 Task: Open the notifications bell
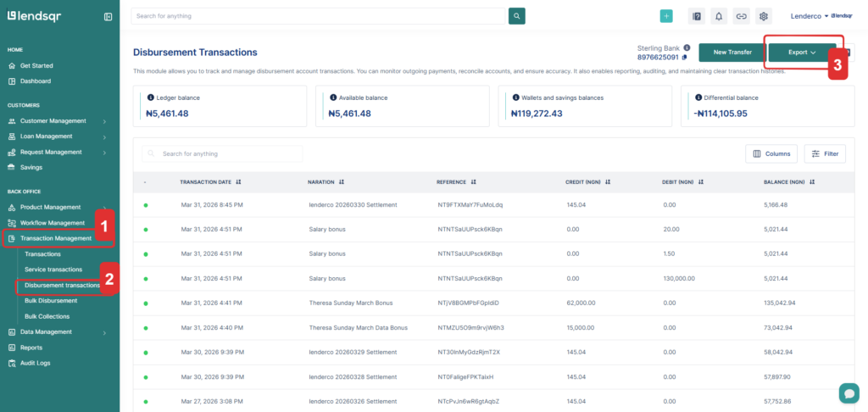pos(719,16)
